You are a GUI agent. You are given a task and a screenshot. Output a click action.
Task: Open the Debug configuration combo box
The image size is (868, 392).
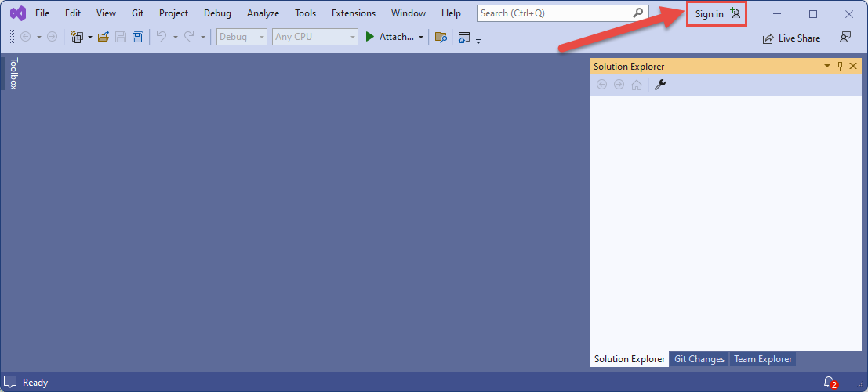point(242,37)
